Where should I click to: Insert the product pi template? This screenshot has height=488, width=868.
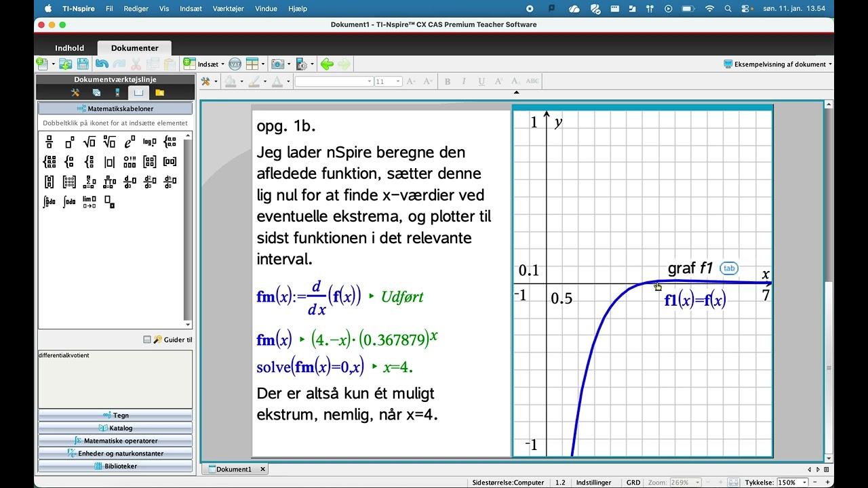pyautogui.click(x=109, y=182)
